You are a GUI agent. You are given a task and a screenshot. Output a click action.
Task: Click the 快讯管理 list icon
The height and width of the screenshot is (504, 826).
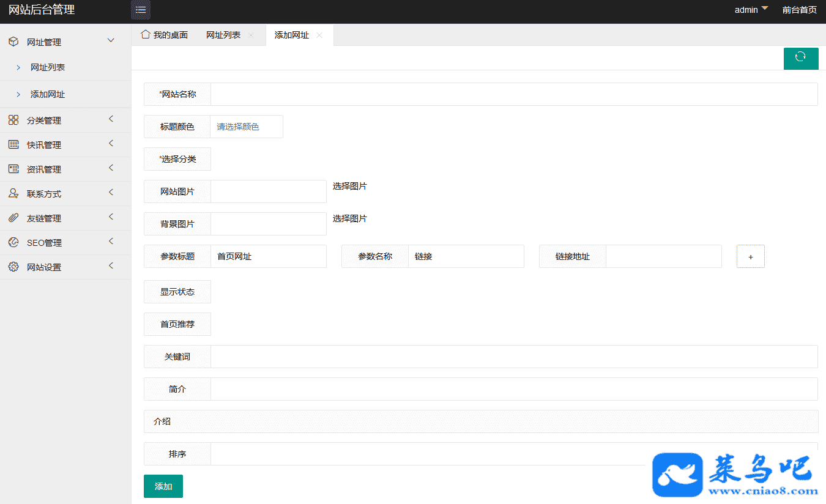click(x=13, y=145)
